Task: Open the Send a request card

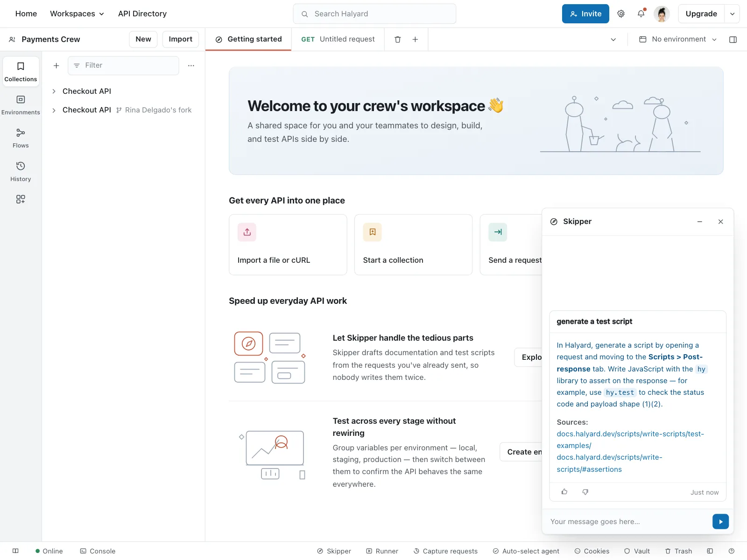Action: pos(511,245)
